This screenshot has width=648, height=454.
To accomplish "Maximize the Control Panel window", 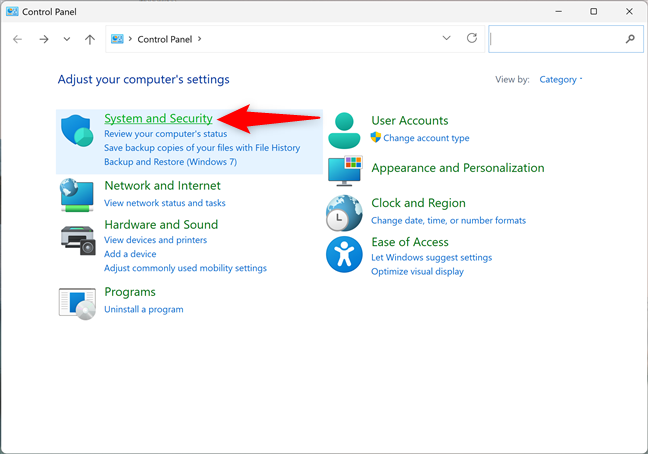I will coord(593,12).
